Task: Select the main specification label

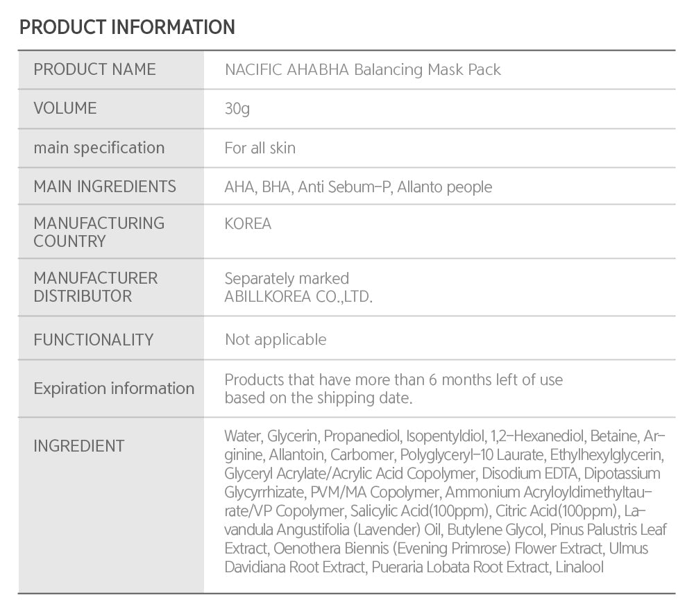Action: [99, 148]
